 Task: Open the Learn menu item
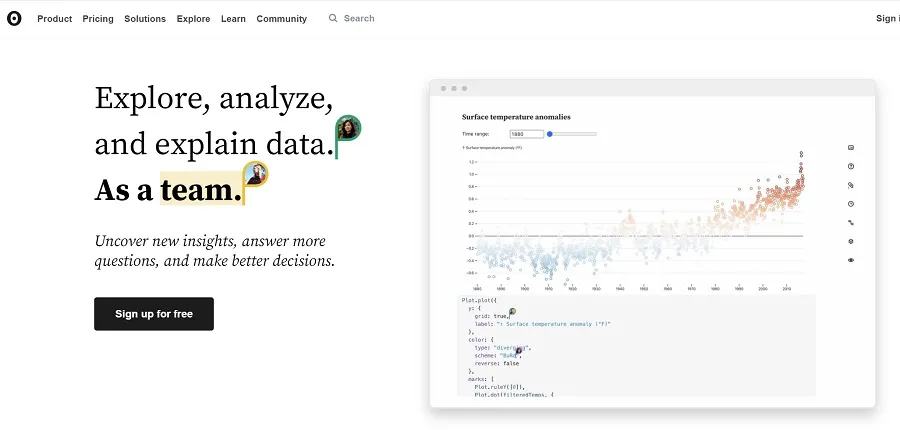coord(233,18)
